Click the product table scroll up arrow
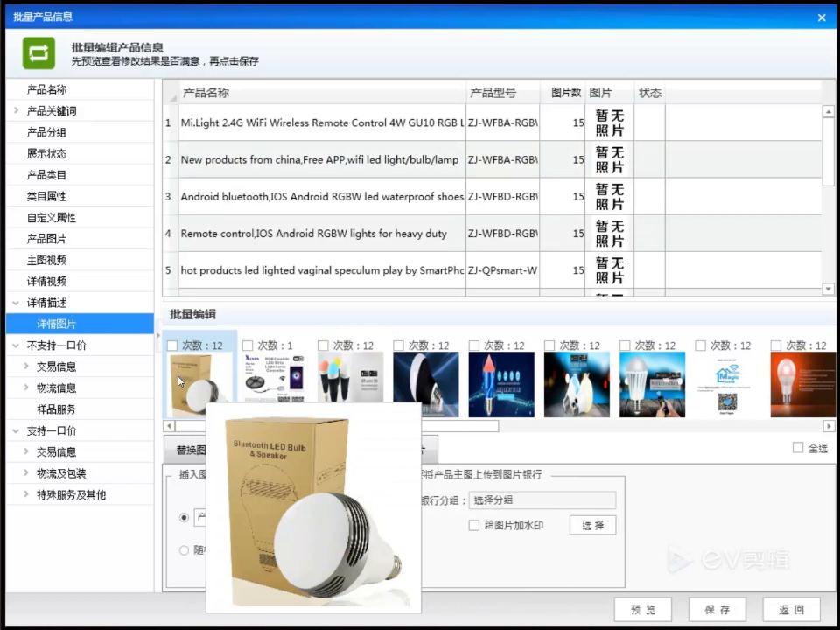 (829, 111)
